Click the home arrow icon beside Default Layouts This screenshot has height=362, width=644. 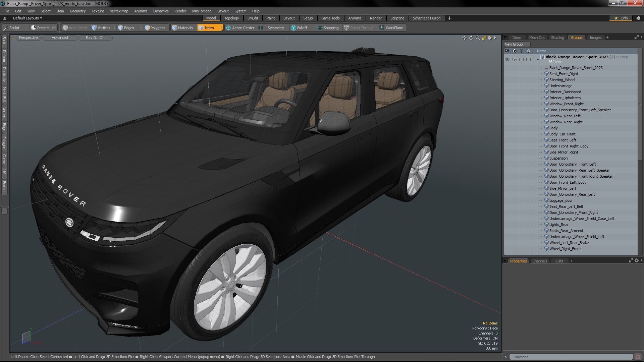click(5, 18)
